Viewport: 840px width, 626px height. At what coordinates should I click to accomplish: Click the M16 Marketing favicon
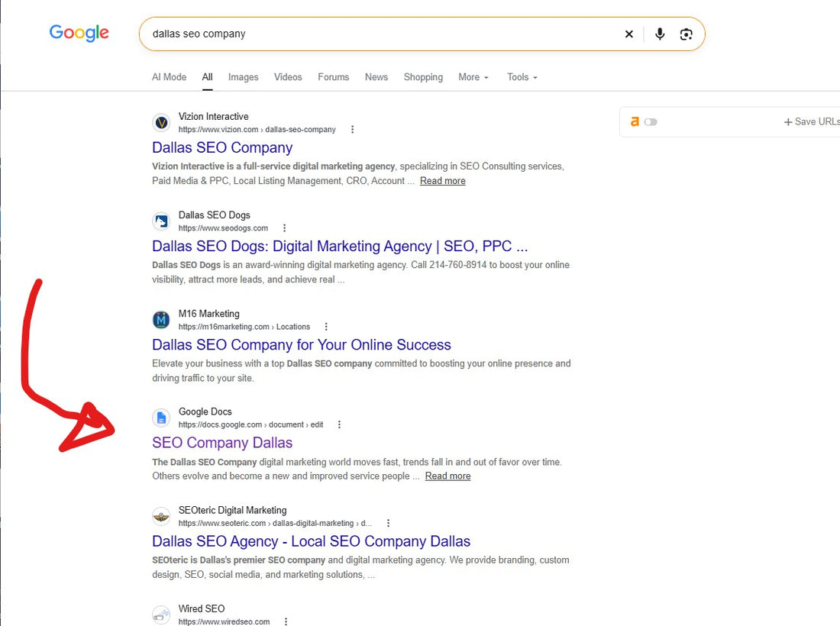161,320
